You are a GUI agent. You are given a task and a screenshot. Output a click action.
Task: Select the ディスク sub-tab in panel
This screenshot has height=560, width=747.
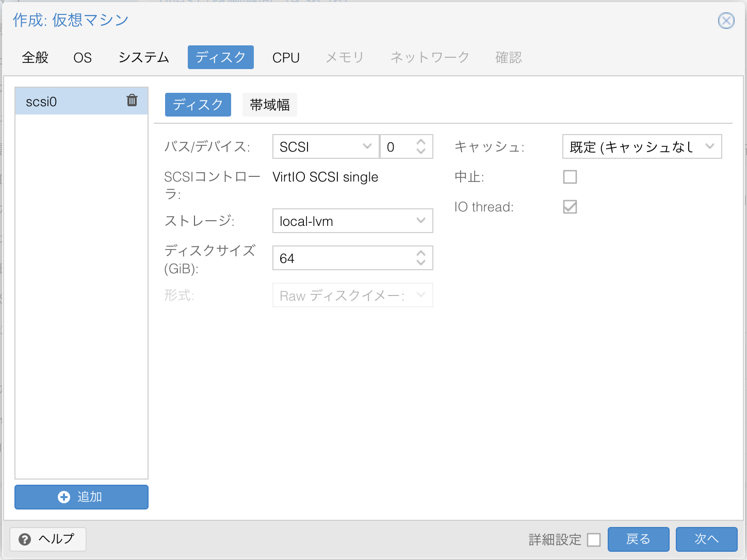click(x=198, y=105)
